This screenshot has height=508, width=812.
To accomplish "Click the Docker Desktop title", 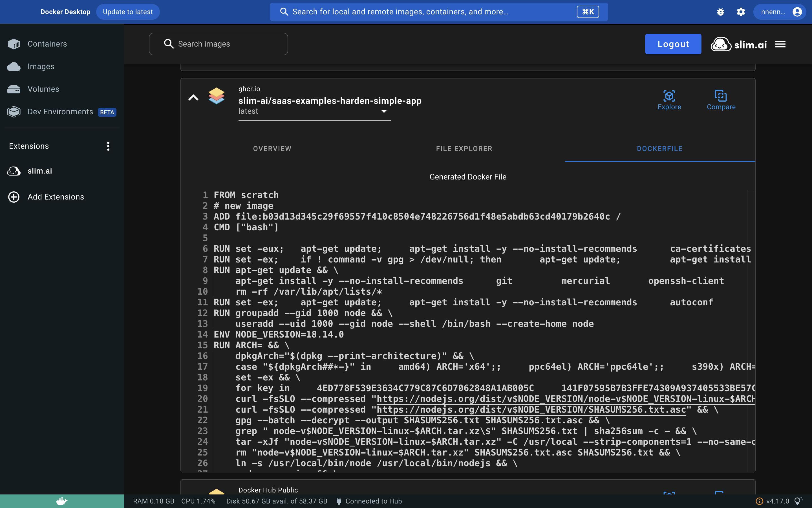I will (65, 12).
